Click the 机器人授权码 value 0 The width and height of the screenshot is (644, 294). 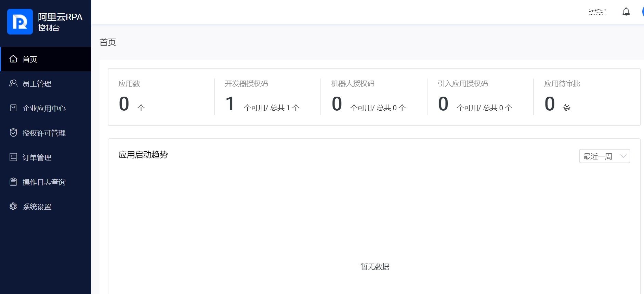coord(337,104)
